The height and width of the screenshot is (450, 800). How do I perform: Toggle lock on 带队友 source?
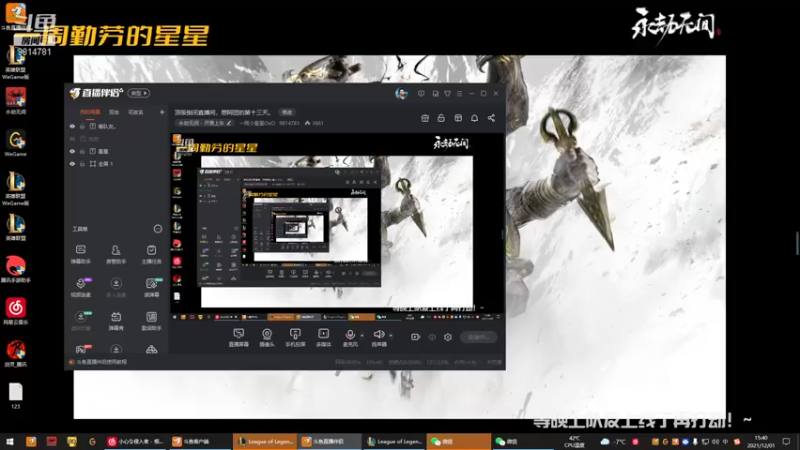pos(82,127)
